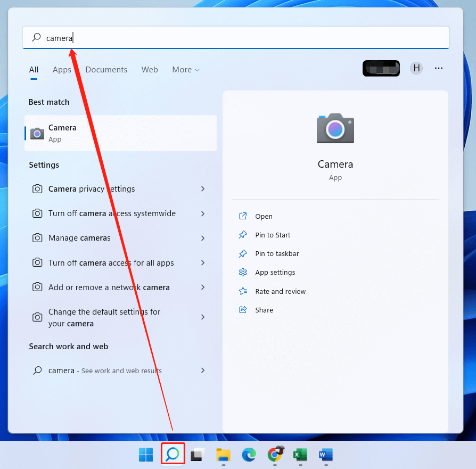Viewport: 476px width, 469px height.
Task: Click Rate and review for Camera
Action: [x=280, y=291]
